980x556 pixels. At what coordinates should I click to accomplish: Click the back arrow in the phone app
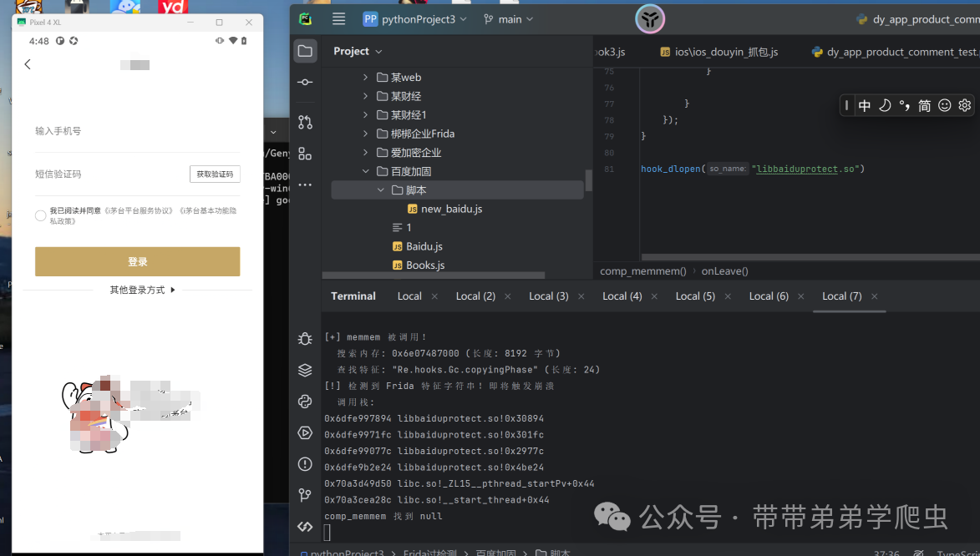point(28,64)
